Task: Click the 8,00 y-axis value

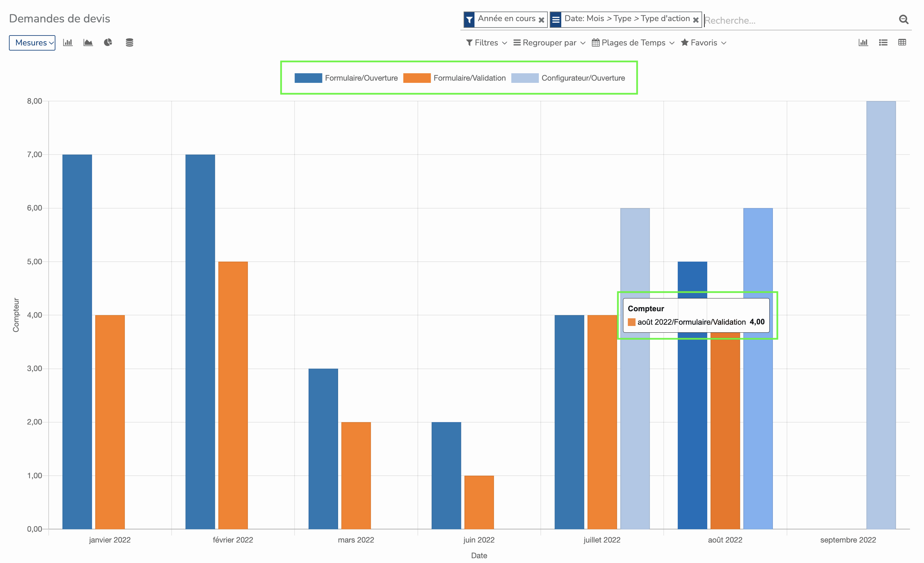Action: tap(35, 101)
